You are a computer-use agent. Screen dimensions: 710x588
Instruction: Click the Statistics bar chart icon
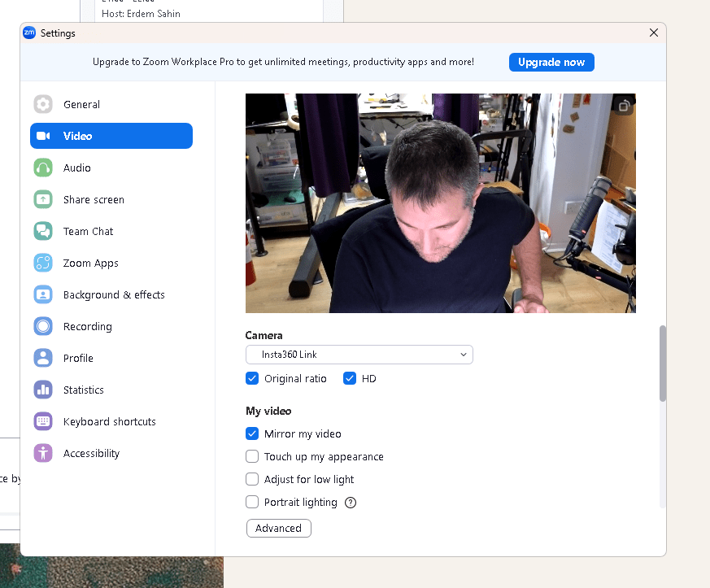[x=43, y=390]
